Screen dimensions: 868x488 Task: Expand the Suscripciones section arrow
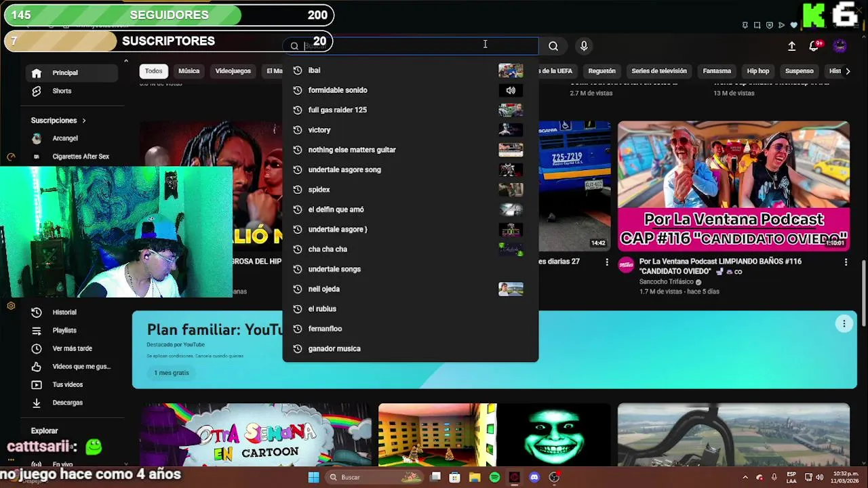pyautogui.click(x=84, y=121)
